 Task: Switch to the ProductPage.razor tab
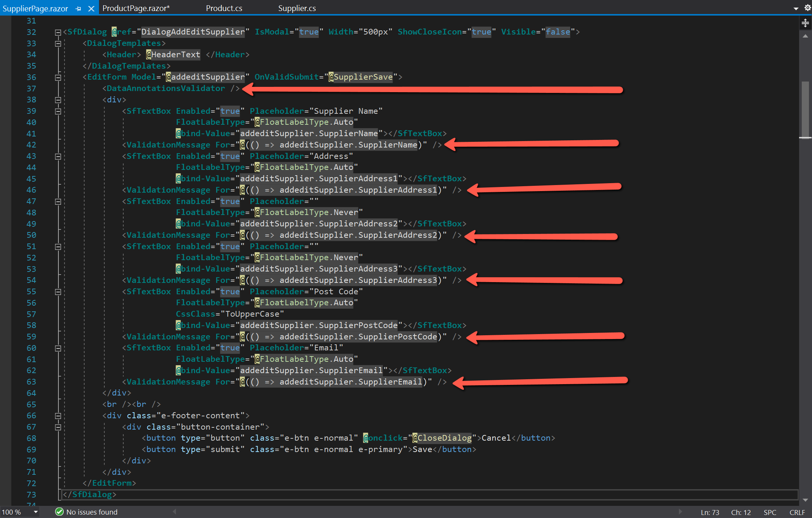tap(135, 8)
